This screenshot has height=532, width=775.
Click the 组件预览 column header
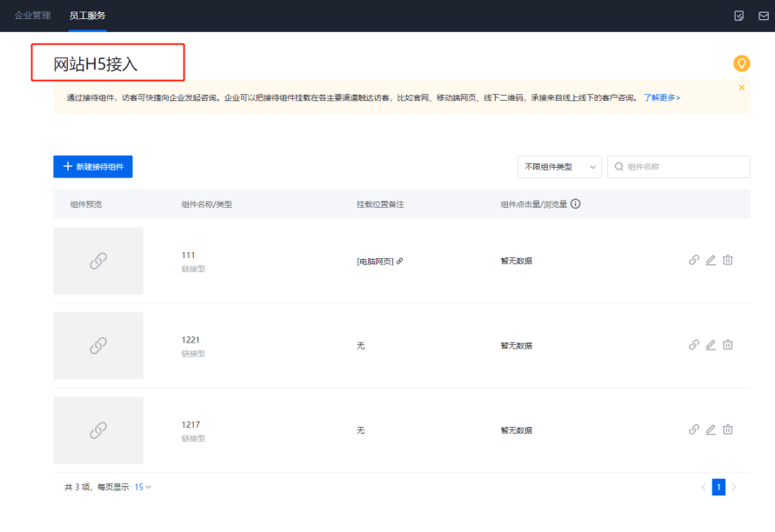tap(86, 204)
